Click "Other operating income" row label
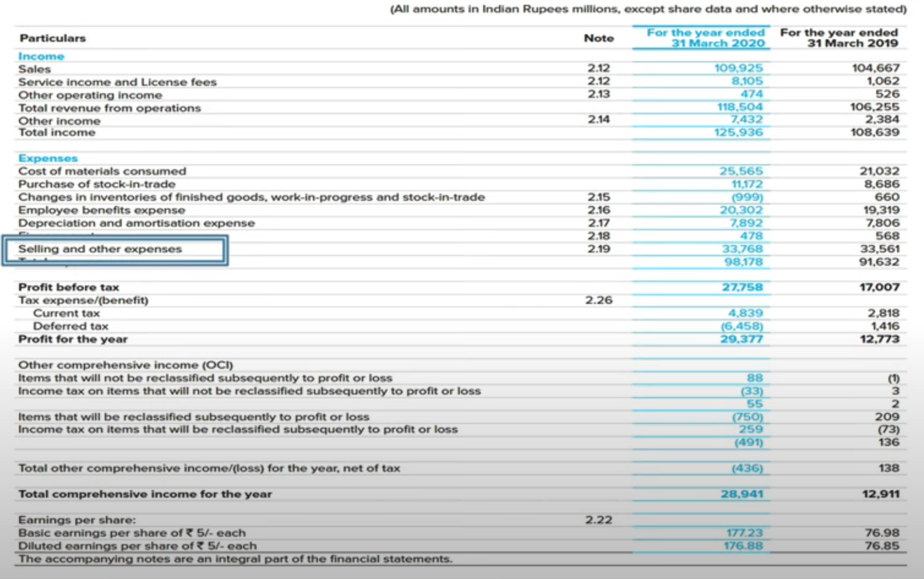924x579 pixels. (90, 95)
